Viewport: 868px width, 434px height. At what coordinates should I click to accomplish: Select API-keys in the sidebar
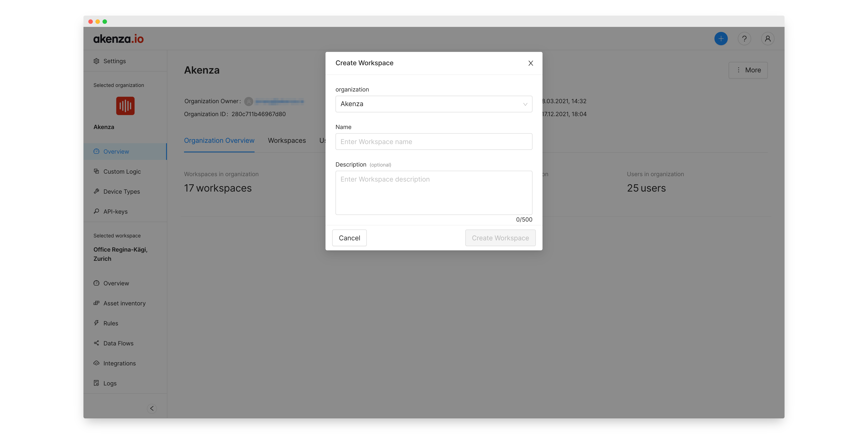125,211
